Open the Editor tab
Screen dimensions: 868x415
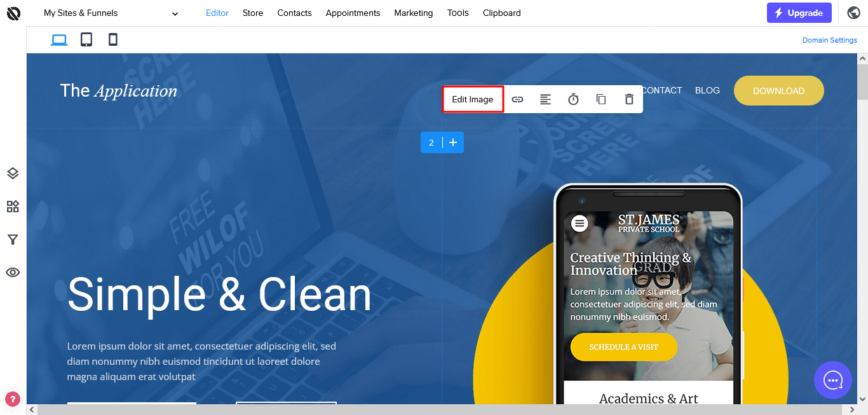pos(217,13)
